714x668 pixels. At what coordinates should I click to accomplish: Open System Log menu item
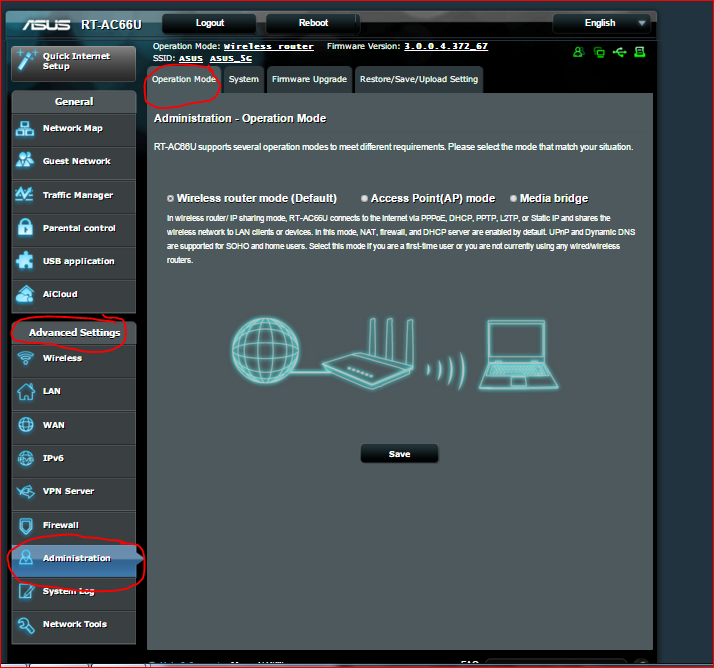tap(74, 592)
